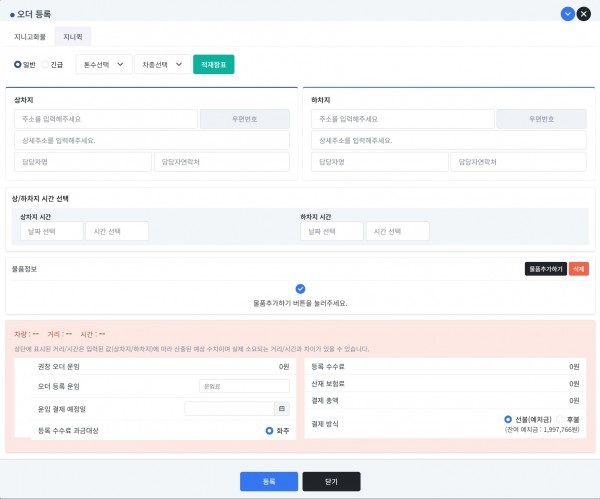The height and width of the screenshot is (499, 600).
Task: Click the 잔여 예치금 1,997,766원 text
Action: [542, 429]
